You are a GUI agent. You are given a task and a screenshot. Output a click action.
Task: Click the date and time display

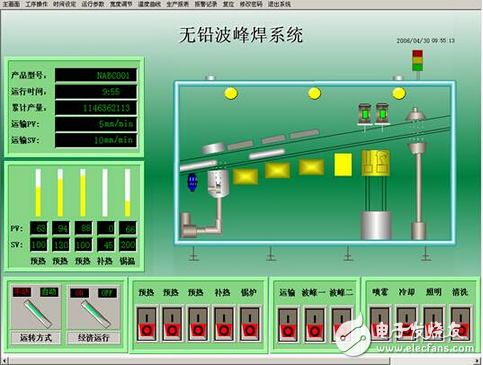[x=426, y=41]
